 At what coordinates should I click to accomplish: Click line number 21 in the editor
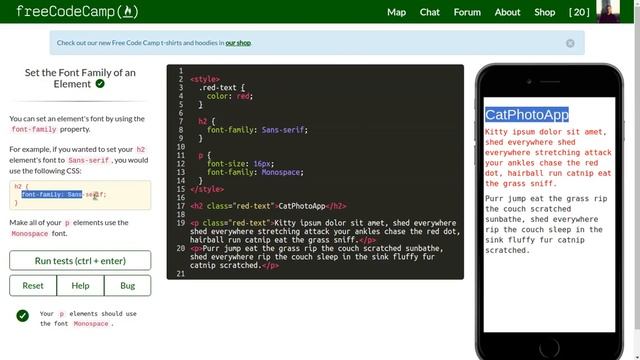(181, 274)
